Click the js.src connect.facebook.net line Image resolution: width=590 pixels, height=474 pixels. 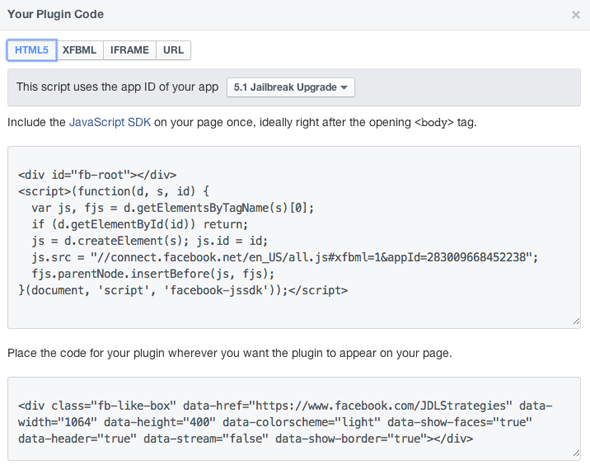coord(285,257)
